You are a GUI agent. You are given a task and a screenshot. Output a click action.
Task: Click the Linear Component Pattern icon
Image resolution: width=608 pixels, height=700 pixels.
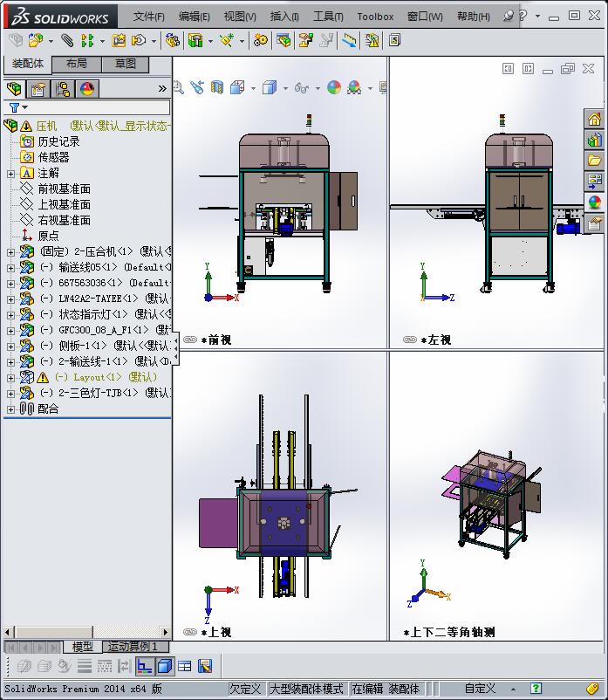point(87,41)
